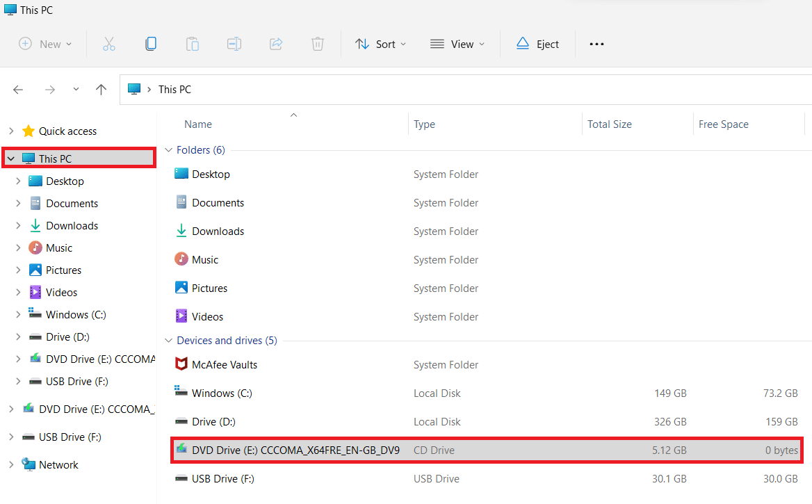Viewport: 812px width, 504px height.
Task: Click the Paste clipboard icon
Action: (x=192, y=44)
